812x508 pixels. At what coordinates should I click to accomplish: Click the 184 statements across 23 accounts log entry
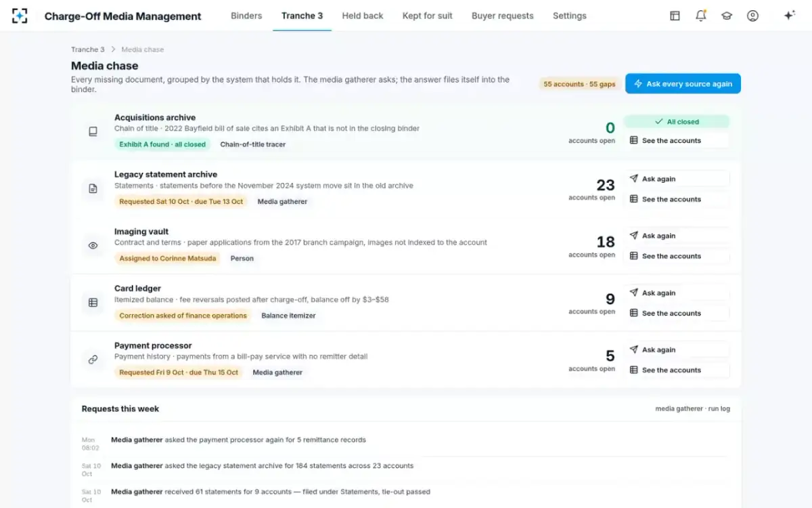point(263,466)
